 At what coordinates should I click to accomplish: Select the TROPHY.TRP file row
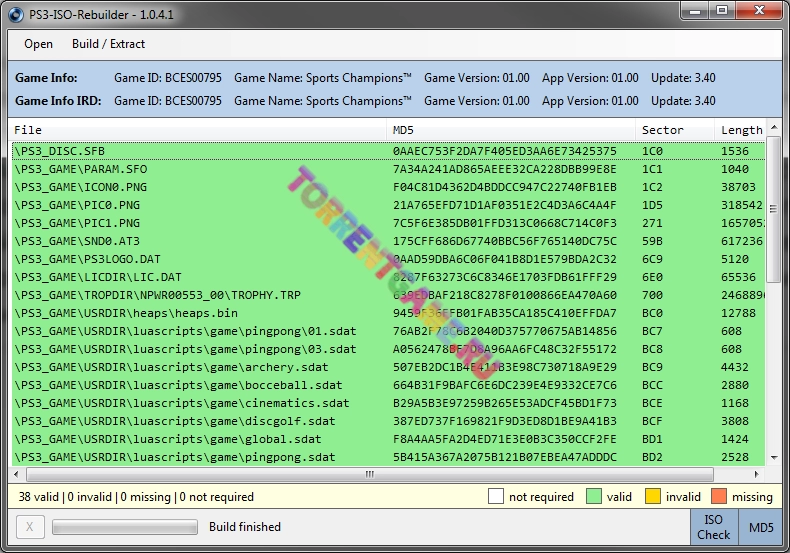pyautogui.click(x=200, y=296)
